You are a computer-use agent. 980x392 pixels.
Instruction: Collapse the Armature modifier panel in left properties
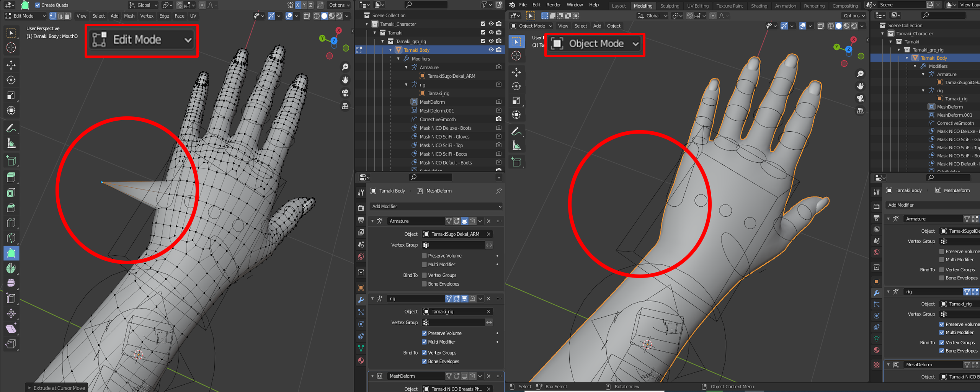[x=372, y=221]
